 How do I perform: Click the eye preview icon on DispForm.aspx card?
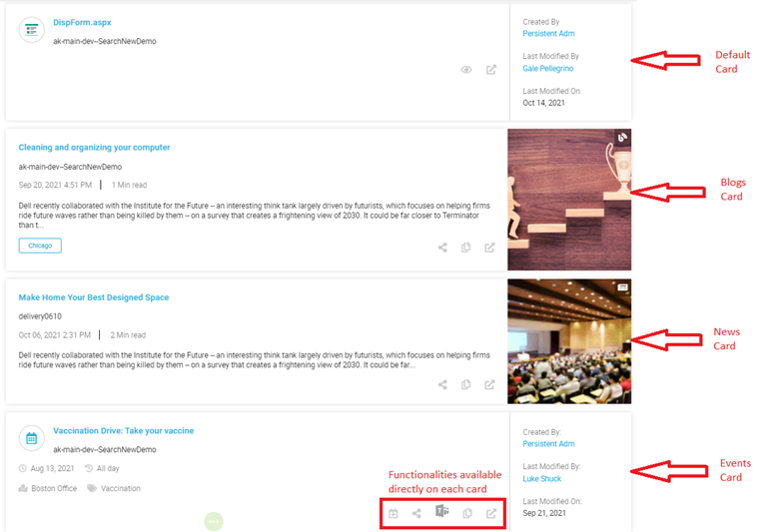(465, 70)
